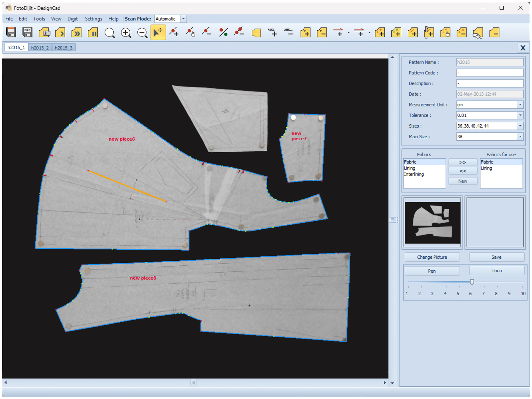Click the DXF export disk icon
Screen dimensions: 532x399
[27, 33]
